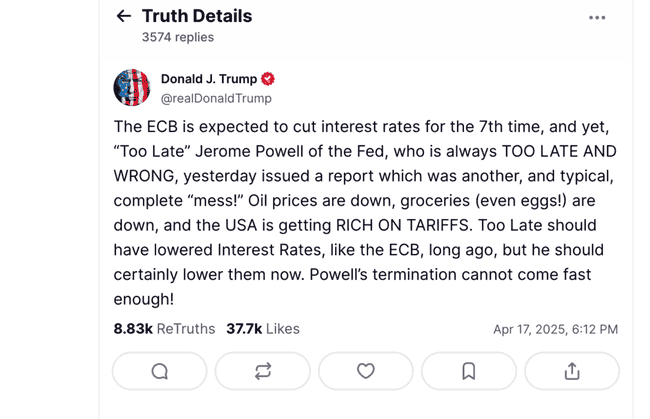The width and height of the screenshot is (650, 419).
Task: Click the @realDonaldTrump handle
Action: click(216, 98)
